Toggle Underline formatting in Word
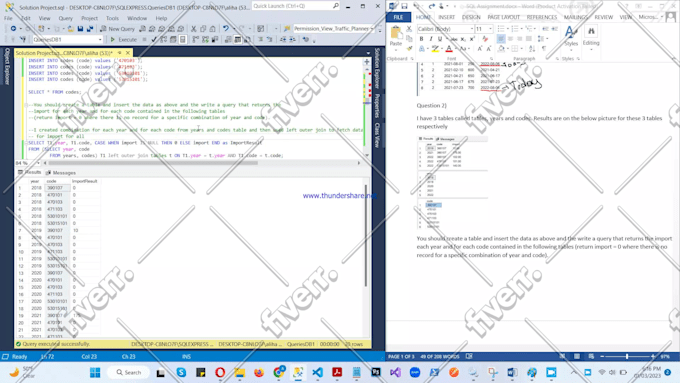 440,39
